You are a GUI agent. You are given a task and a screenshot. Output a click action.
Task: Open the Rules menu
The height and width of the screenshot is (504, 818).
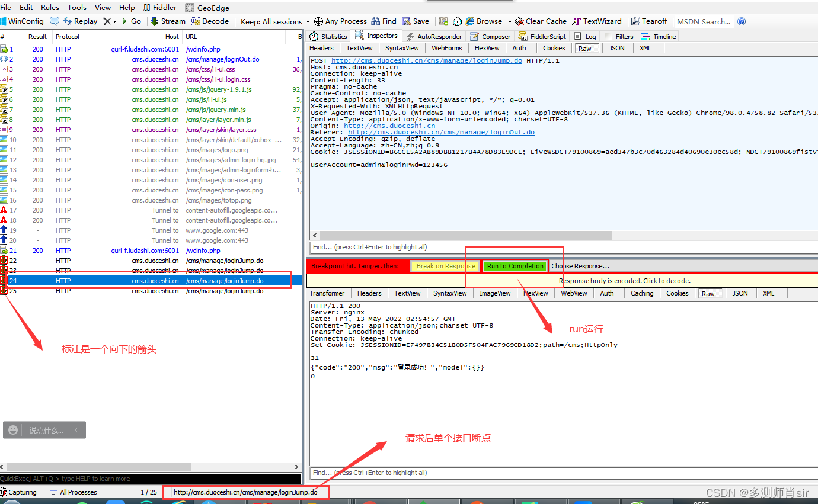coord(50,8)
